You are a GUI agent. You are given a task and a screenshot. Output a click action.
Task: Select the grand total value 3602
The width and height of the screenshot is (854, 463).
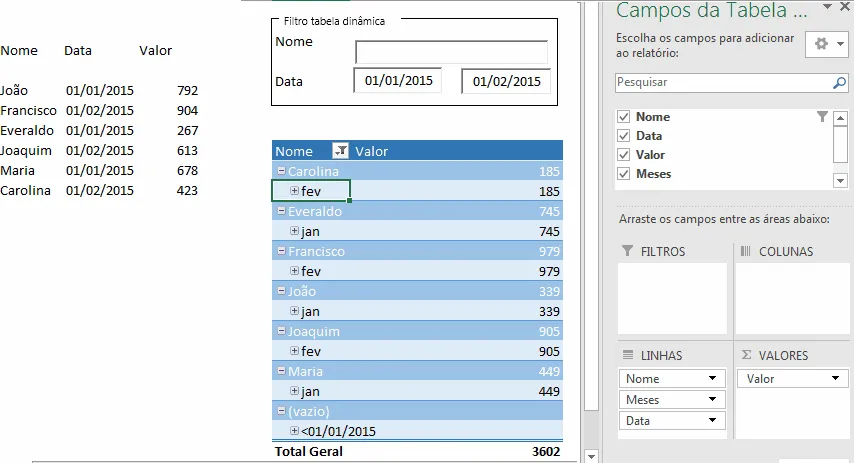(546, 452)
